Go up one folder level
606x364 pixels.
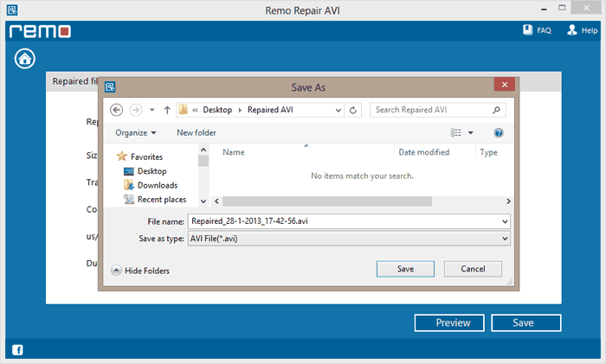pos(167,110)
